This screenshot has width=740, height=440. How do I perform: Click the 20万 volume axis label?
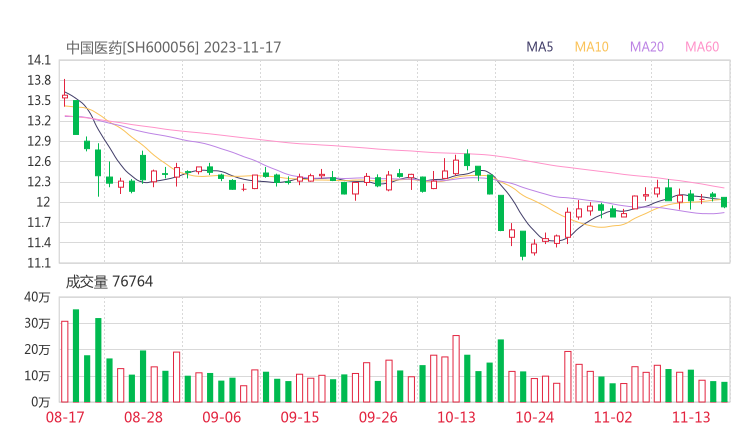(37, 350)
